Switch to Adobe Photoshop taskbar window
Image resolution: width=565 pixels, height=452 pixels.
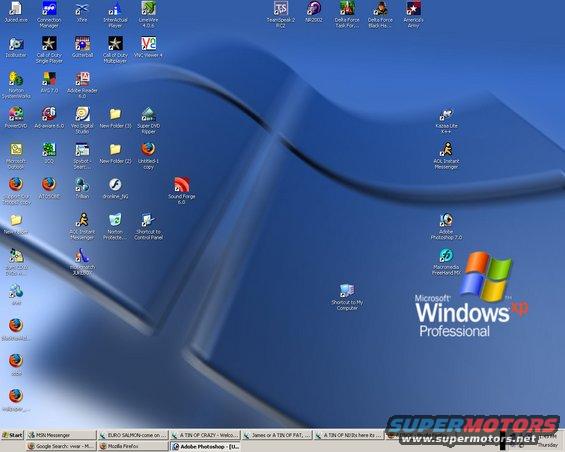[205, 446]
